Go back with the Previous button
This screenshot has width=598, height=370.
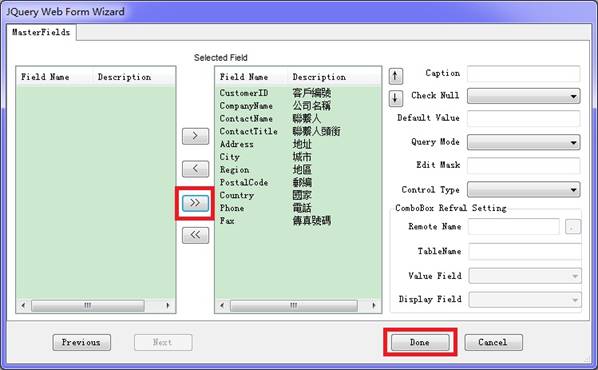(82, 343)
